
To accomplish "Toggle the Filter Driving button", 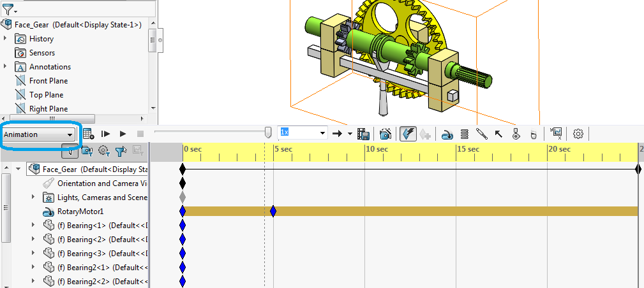I will click(104, 152).
